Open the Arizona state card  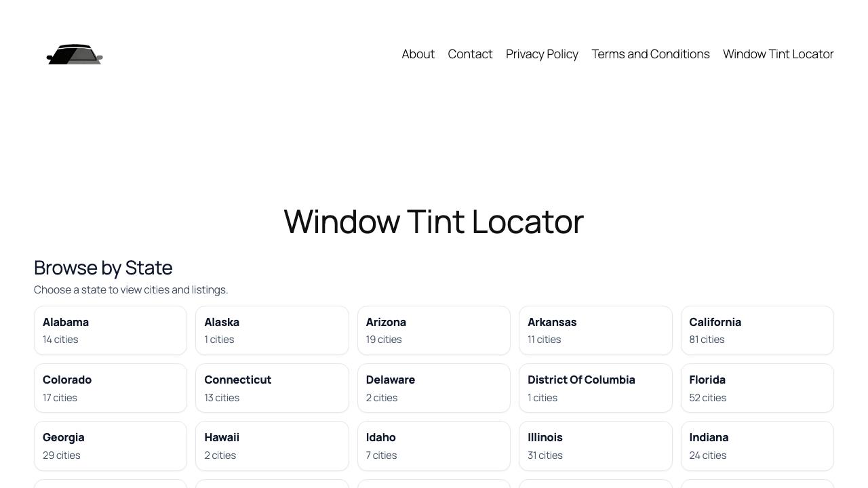click(x=433, y=330)
